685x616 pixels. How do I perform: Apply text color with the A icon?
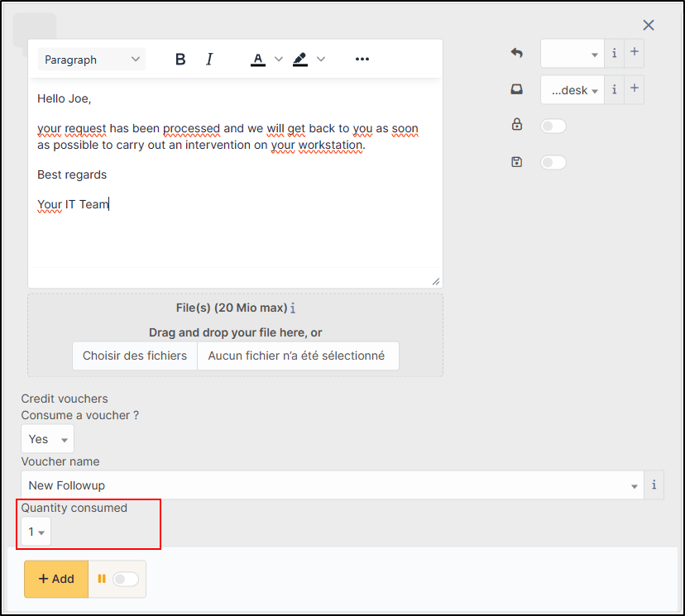coord(258,60)
